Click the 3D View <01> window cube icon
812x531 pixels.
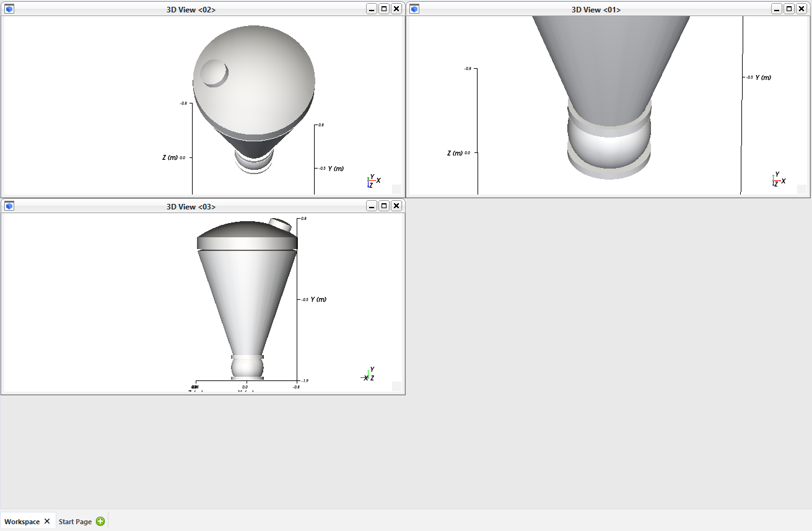(414, 9)
